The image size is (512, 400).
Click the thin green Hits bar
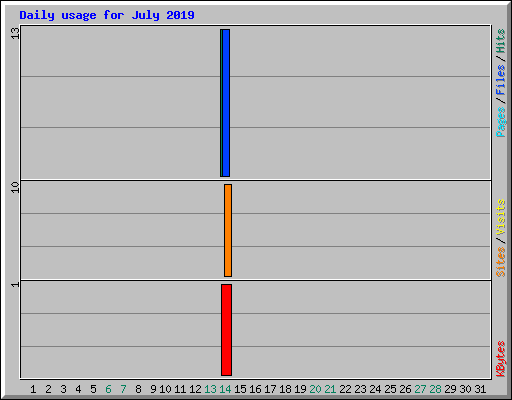coord(221,103)
